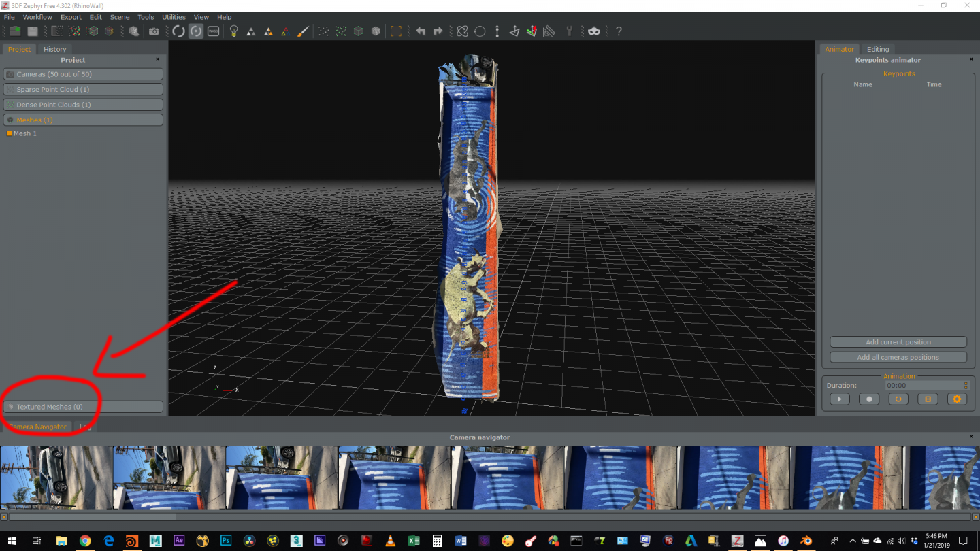Click Add current position button

[898, 342]
